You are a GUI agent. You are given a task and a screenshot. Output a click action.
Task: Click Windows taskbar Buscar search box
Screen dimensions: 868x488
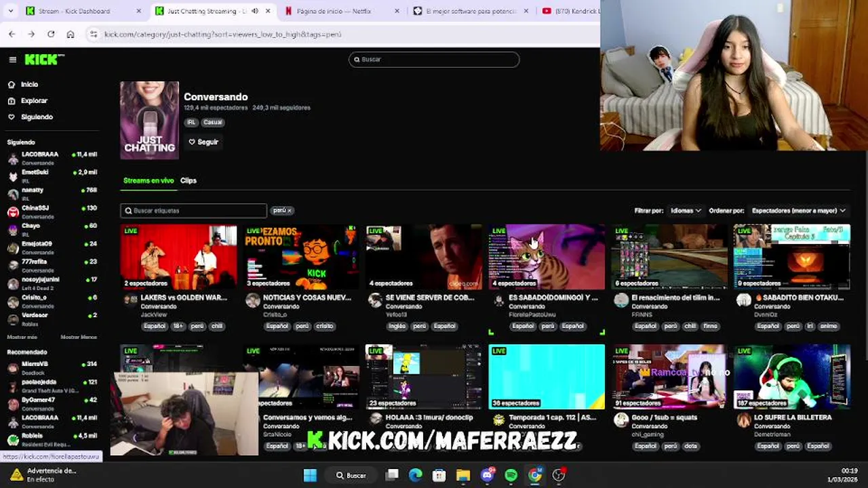351,475
